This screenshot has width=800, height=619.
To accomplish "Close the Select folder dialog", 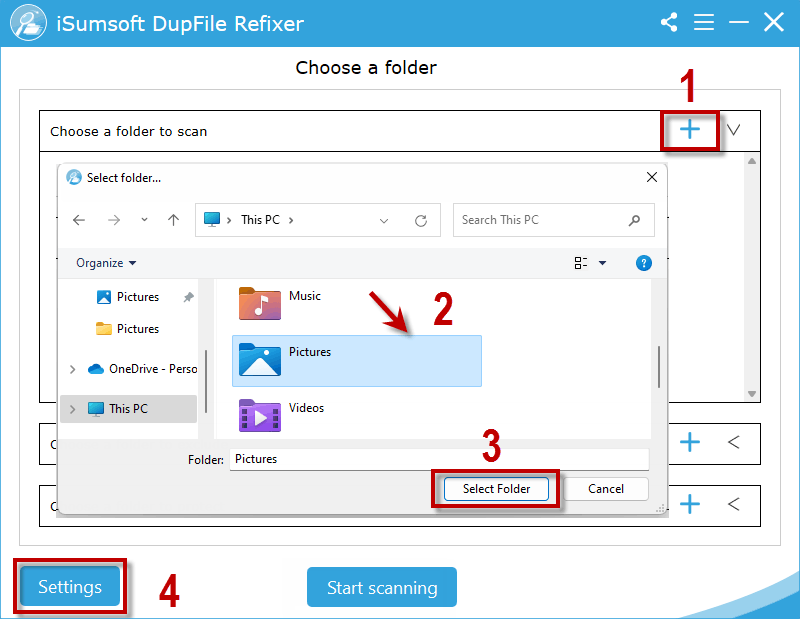I will pyautogui.click(x=652, y=177).
